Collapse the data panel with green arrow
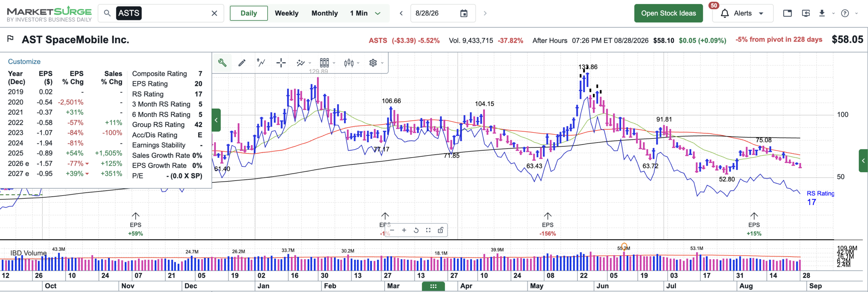This screenshot has width=868, height=292. point(216,120)
